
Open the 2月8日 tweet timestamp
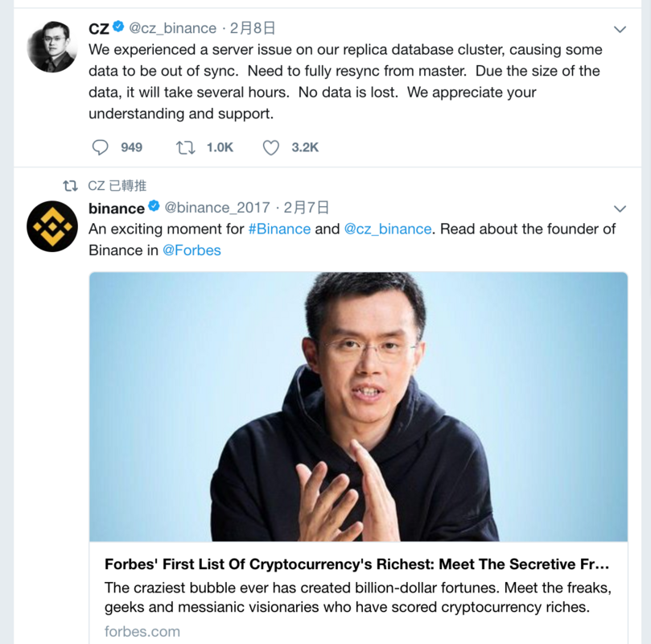(x=253, y=28)
